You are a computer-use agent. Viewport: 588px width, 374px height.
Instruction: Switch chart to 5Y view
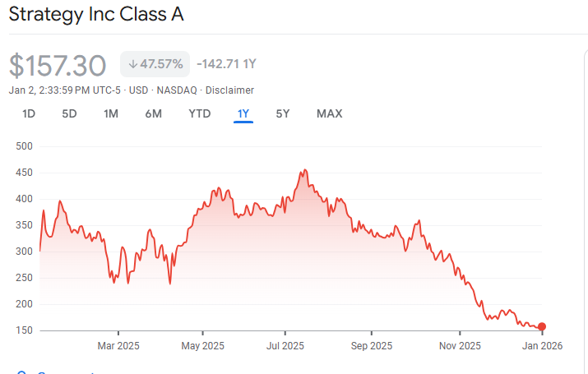(283, 113)
